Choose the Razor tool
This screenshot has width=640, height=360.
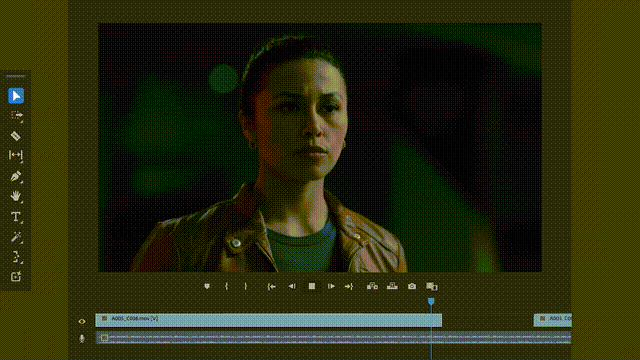(x=16, y=136)
